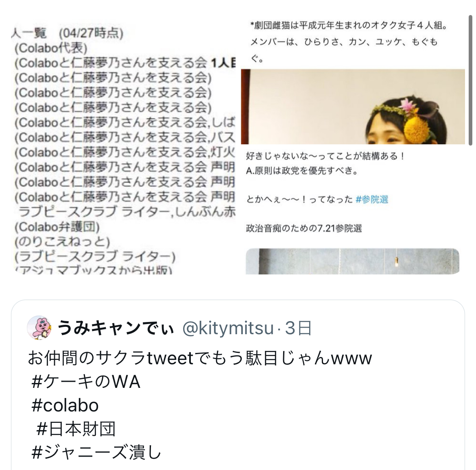
Task: Open the woman with flower crown photo
Action: coord(353,107)
